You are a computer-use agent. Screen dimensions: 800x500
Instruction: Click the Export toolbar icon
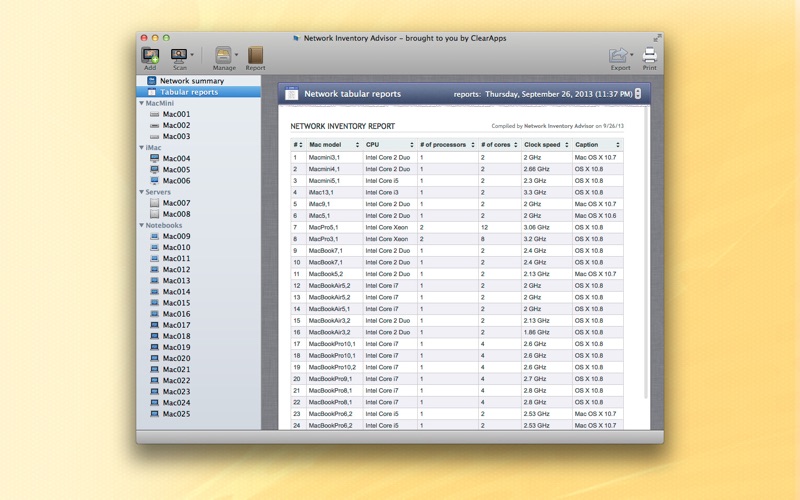618,55
